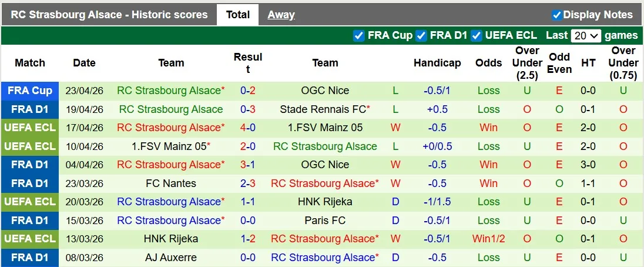Uncheck the FRA D1 filter checkbox

[x=421, y=36]
